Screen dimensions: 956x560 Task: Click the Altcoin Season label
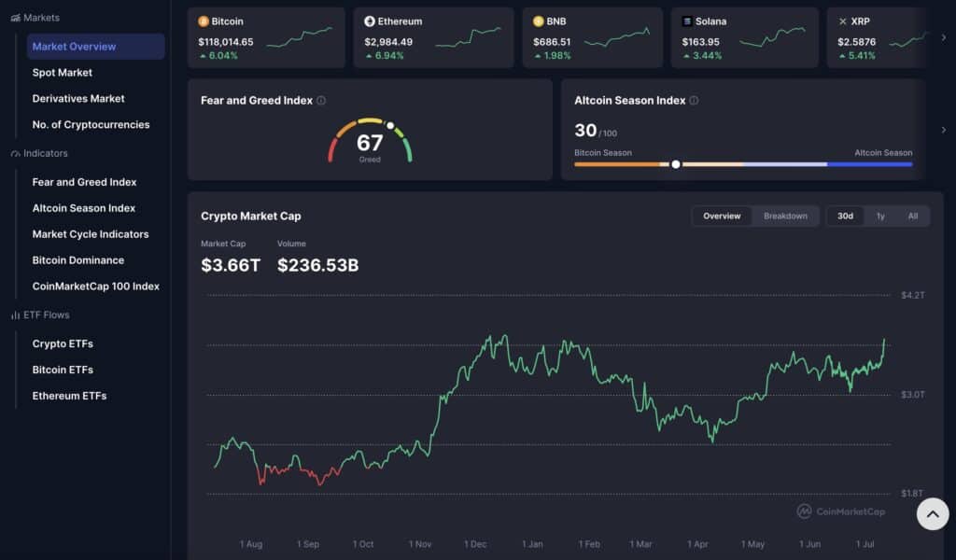coord(883,153)
